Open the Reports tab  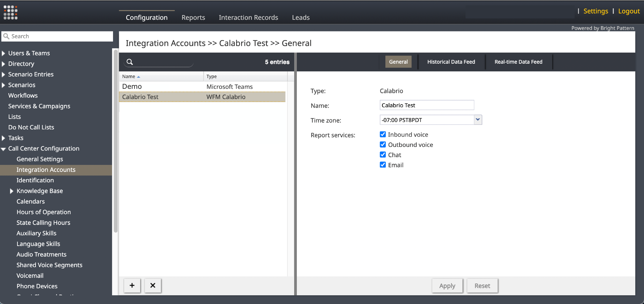click(x=193, y=17)
